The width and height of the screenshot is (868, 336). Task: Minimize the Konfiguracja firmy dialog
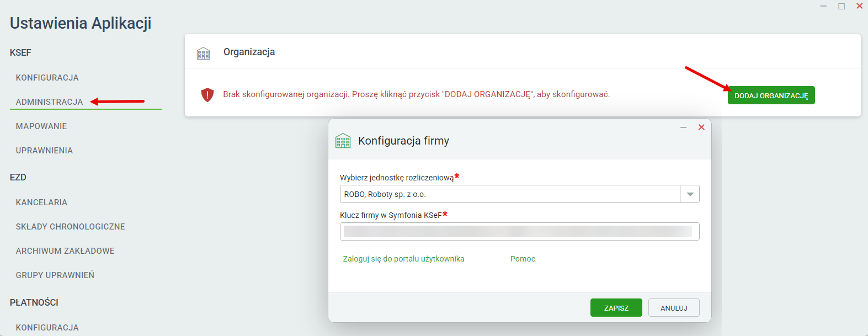[683, 127]
